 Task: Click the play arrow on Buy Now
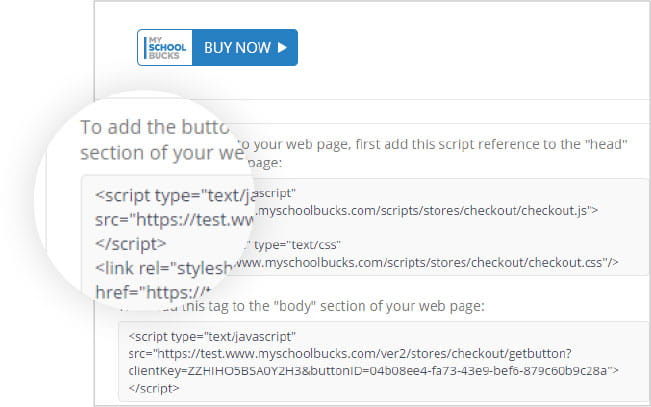[x=282, y=47]
